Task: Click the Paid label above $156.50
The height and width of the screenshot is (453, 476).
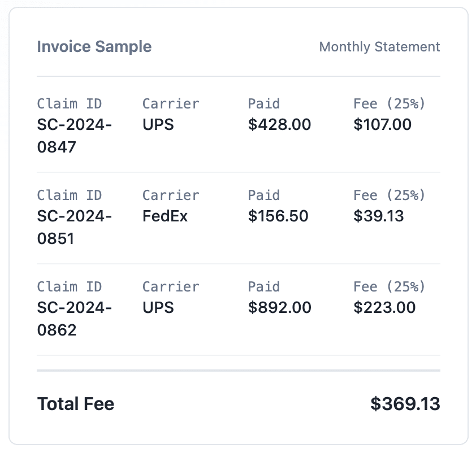Action: [x=263, y=195]
